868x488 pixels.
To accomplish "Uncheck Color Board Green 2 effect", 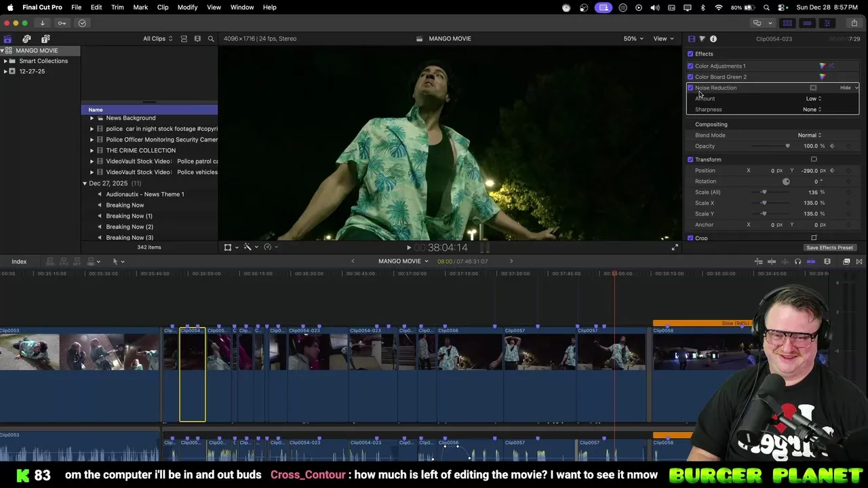I will [x=690, y=77].
